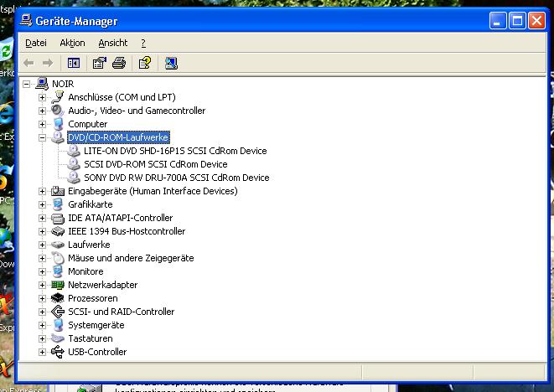Click the Help toolbar icon
554x392 pixels.
144,63
